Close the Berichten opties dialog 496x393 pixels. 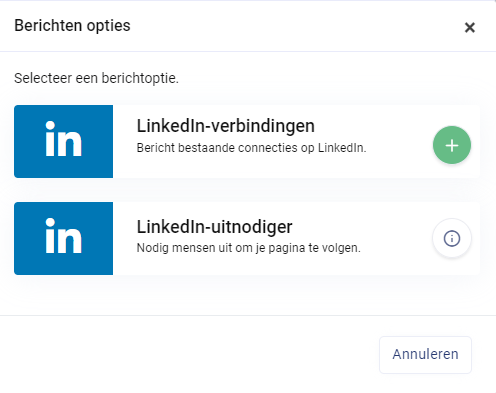pyautogui.click(x=470, y=27)
